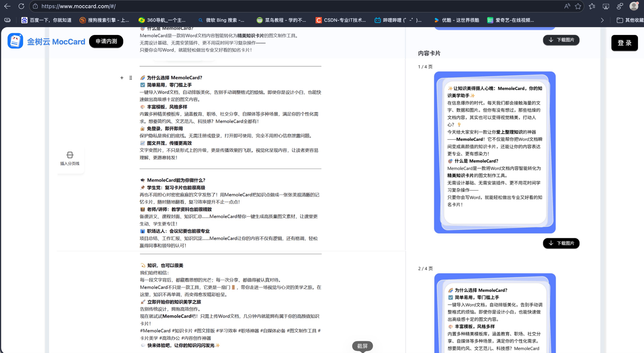
Task: Toggle the tab sidebar icon in bookmarks bar
Action: point(8,20)
